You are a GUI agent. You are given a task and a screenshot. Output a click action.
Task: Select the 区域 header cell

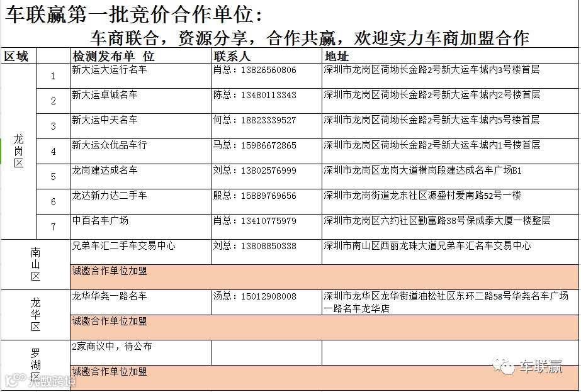coord(18,55)
